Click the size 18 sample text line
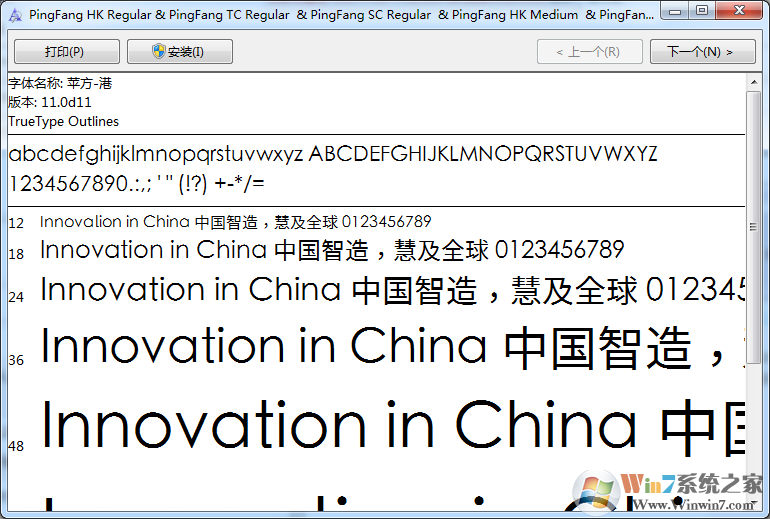Screen dimensions: 770x519 tap(332, 250)
